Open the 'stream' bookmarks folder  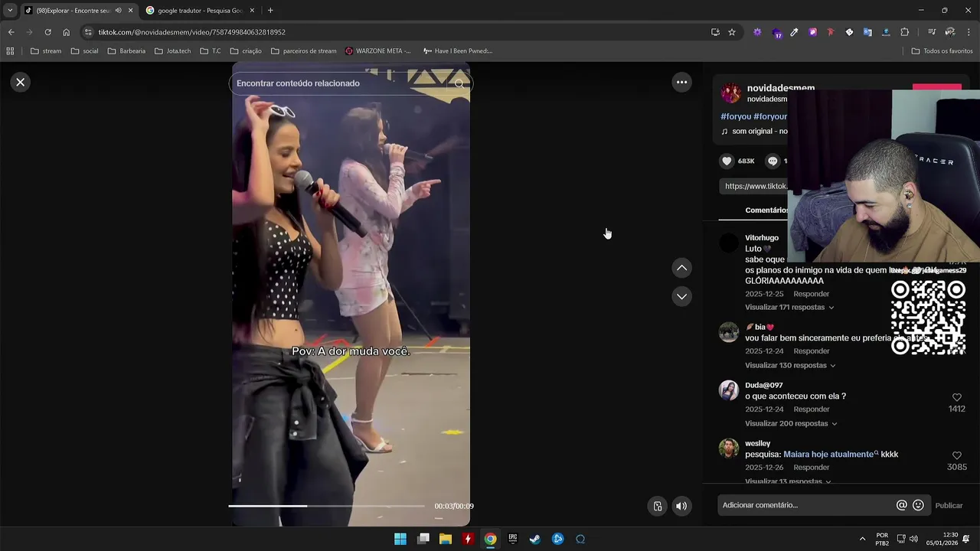pos(46,51)
